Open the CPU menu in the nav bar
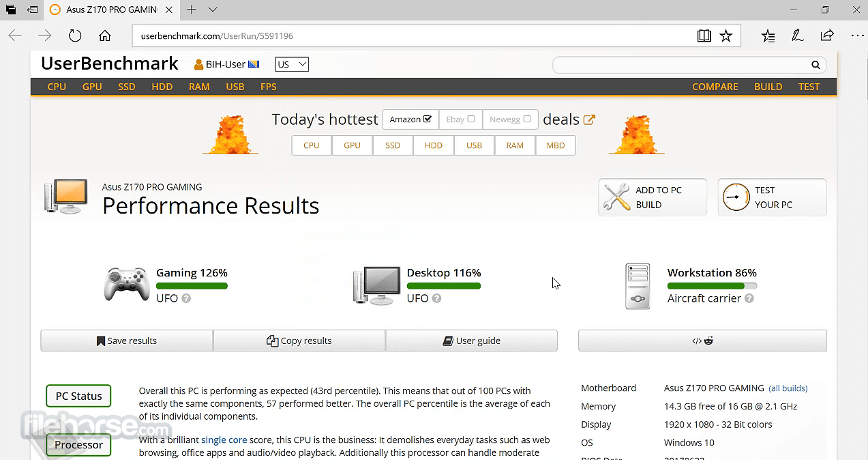 tap(57, 87)
